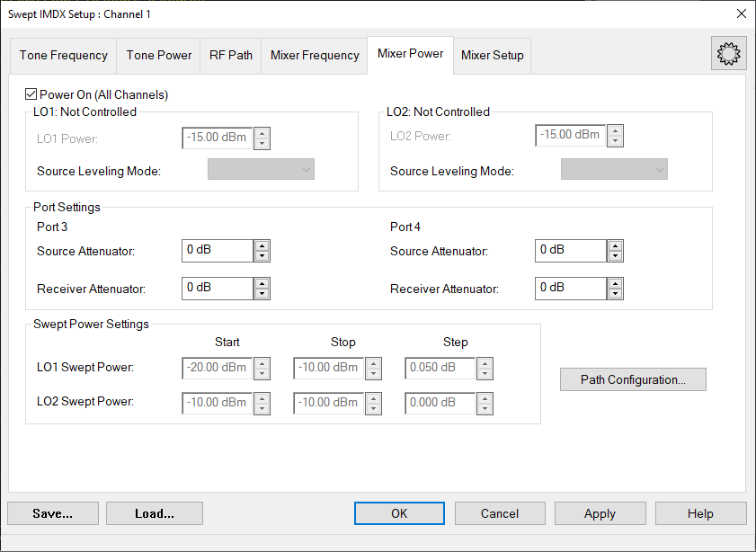This screenshot has width=756, height=552.
Task: Increase Port 3 Source Attenuator value
Action: pos(262,245)
